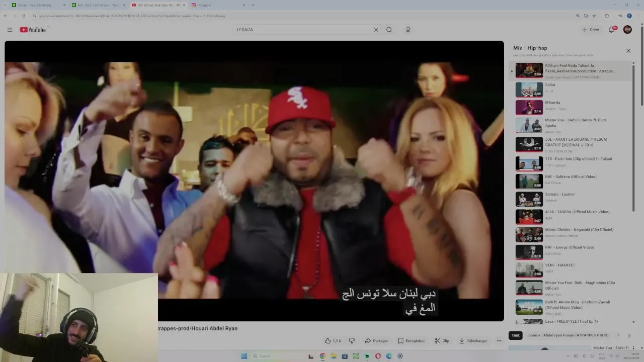Play M9awda from the mix

(571, 107)
